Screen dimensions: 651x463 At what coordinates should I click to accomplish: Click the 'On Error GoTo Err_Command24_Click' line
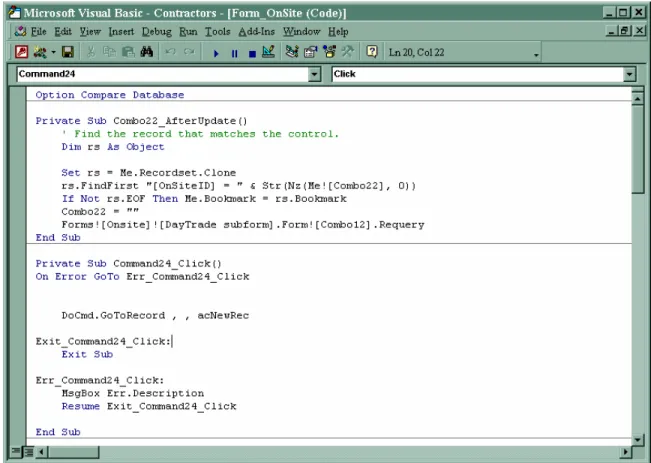click(142, 277)
